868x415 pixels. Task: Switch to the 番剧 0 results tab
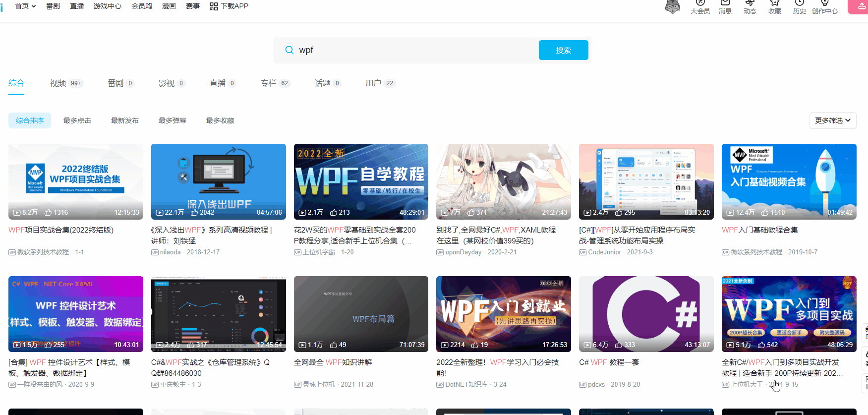[x=121, y=83]
